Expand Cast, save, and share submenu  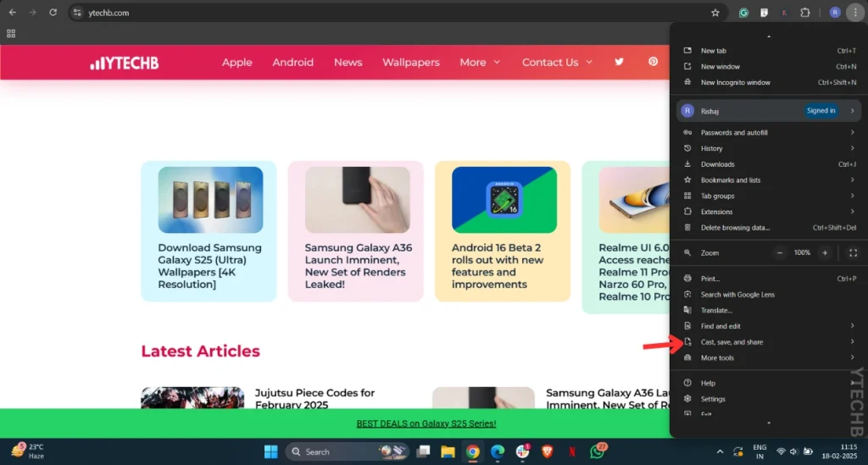point(770,341)
